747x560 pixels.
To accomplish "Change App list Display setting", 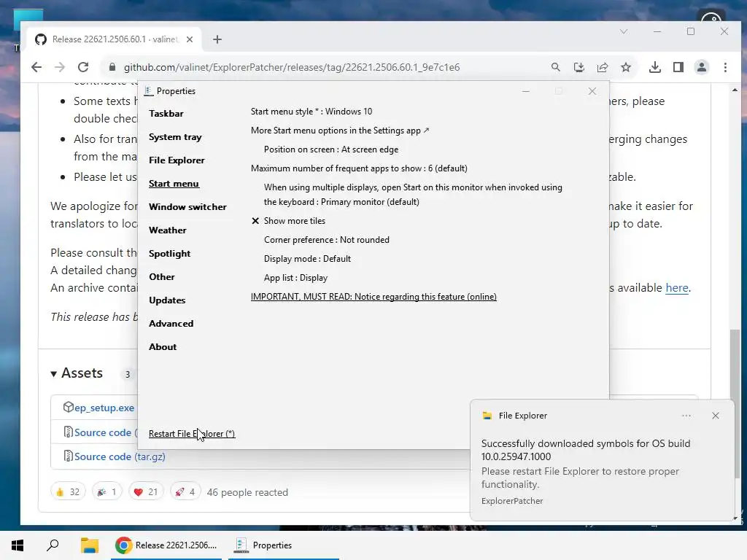I will pyautogui.click(x=296, y=278).
